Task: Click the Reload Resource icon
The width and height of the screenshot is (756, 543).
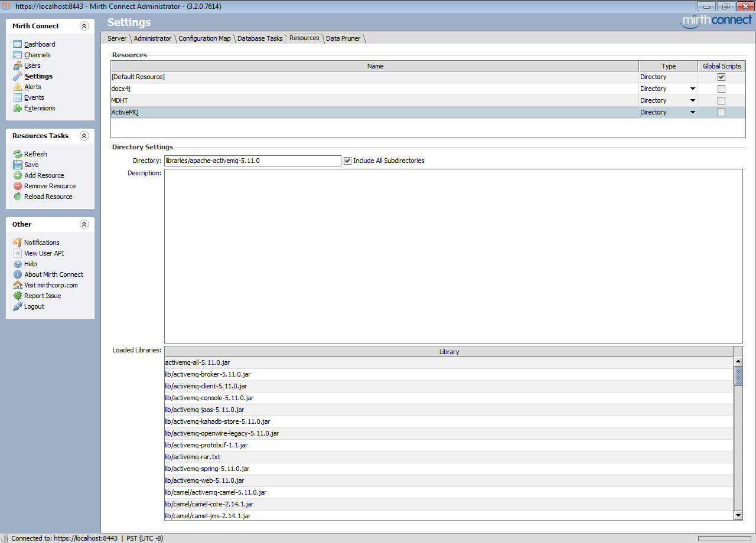Action: 18,197
